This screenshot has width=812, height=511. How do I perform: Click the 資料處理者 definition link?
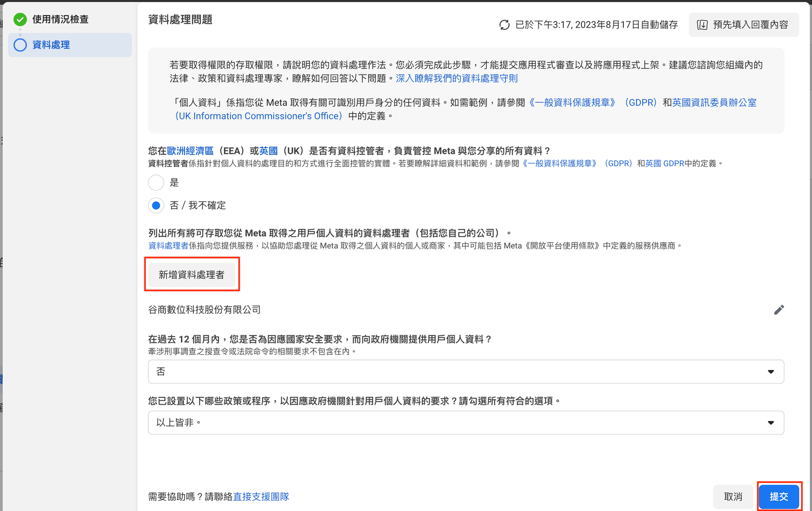(169, 246)
